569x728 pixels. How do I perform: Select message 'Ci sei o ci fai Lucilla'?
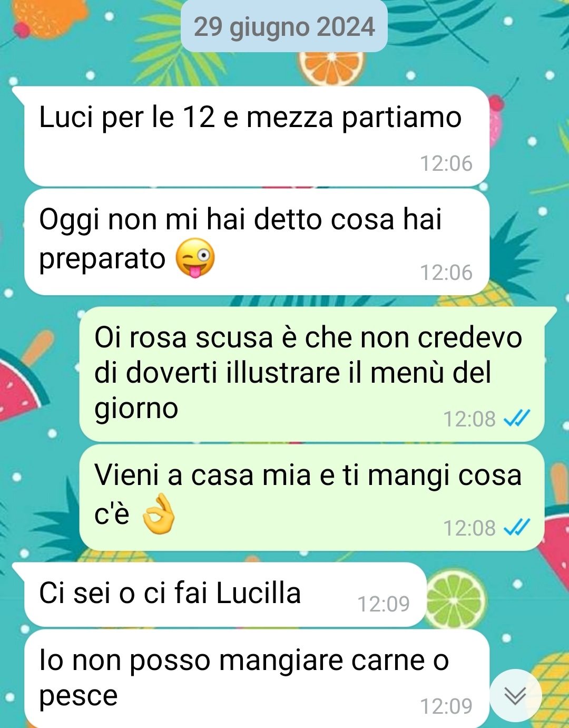click(x=225, y=595)
